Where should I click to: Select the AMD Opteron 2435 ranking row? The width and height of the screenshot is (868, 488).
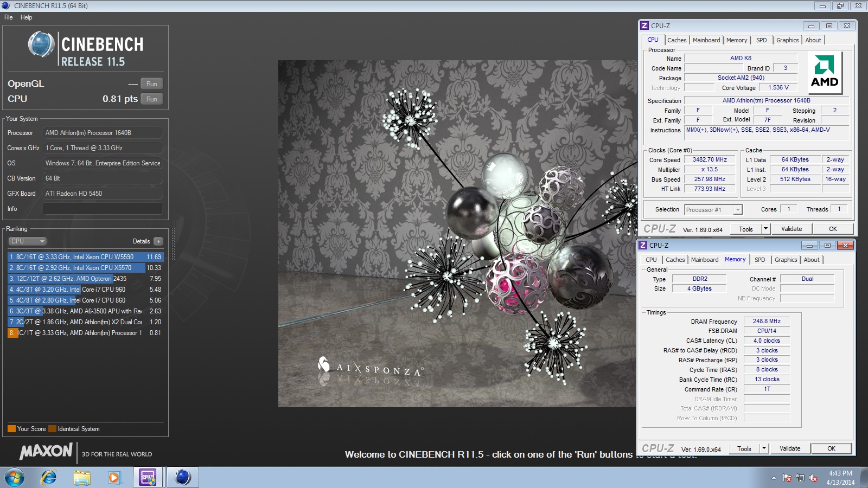(x=86, y=279)
